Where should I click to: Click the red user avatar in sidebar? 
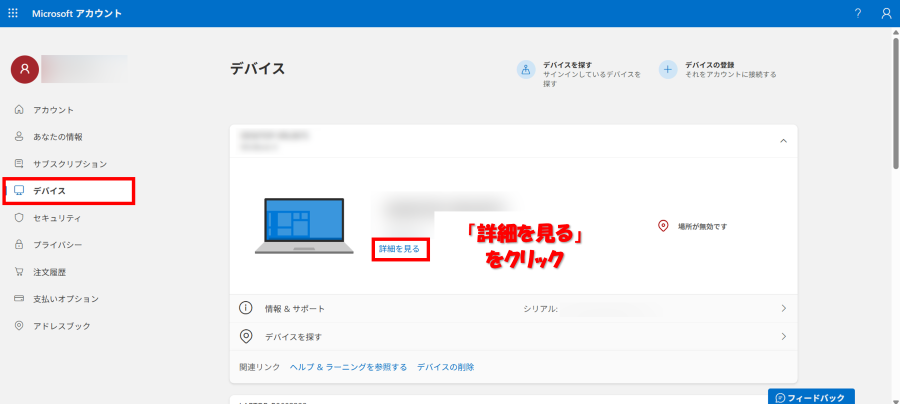click(x=24, y=68)
